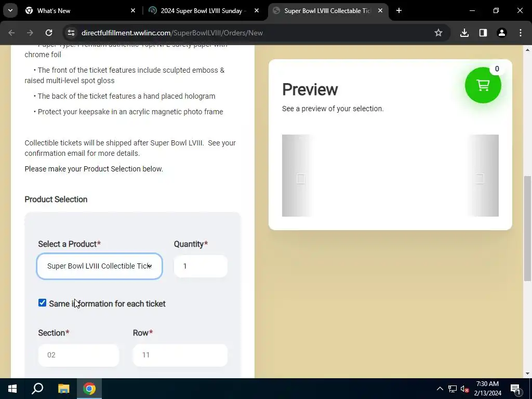
Task: Toggle the Chrome side panel icon
Action: coord(483,33)
